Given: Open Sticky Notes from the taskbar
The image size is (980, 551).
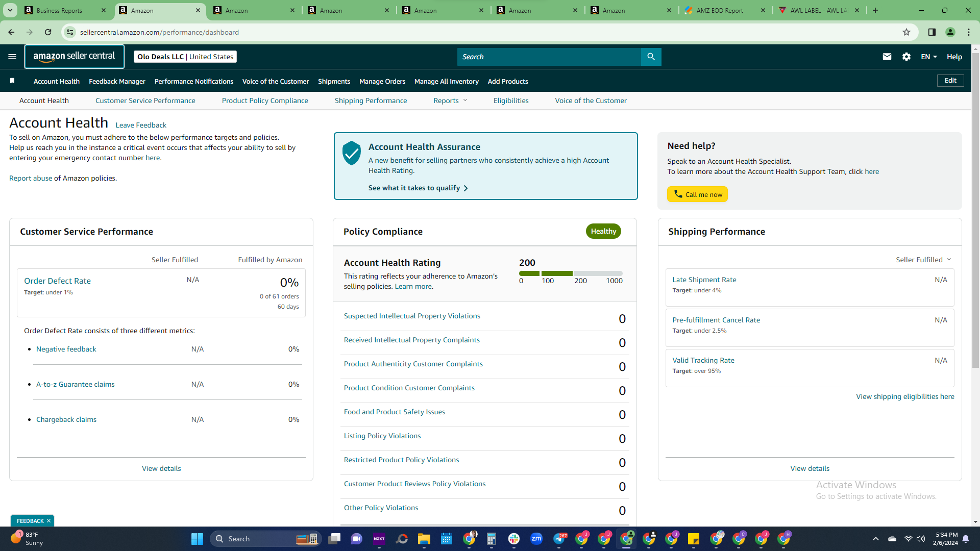Looking at the screenshot, I should 694,539.
